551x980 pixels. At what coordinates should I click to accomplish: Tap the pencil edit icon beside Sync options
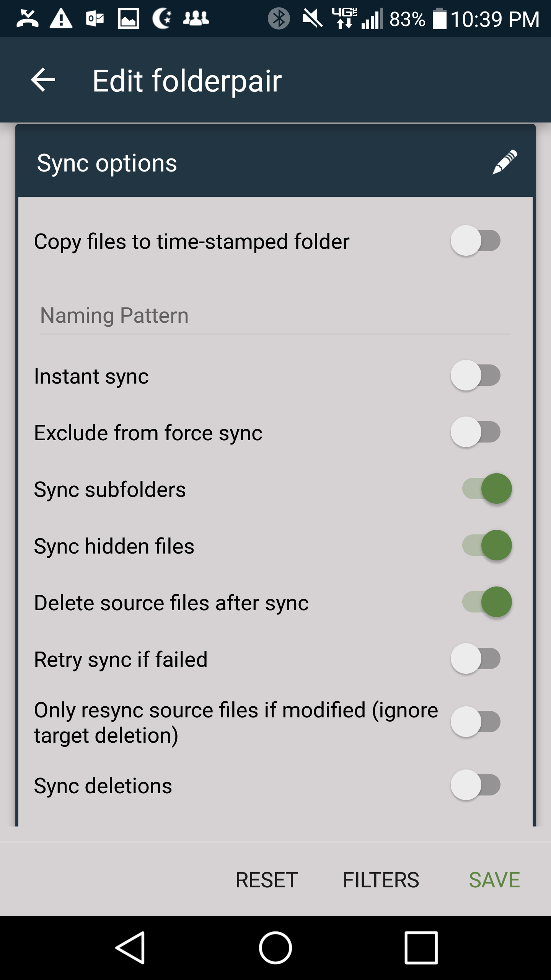[505, 162]
